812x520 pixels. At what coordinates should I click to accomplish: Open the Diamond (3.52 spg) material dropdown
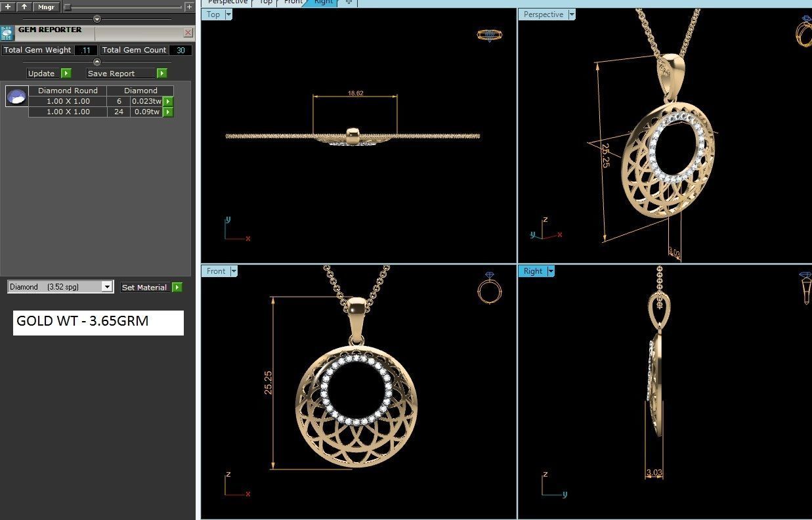[60, 287]
